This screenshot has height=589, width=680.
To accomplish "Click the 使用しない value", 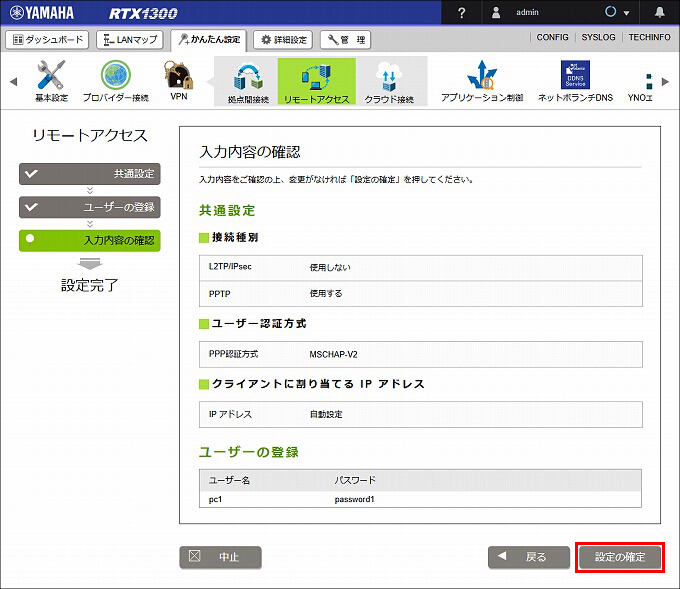I will coord(330,268).
